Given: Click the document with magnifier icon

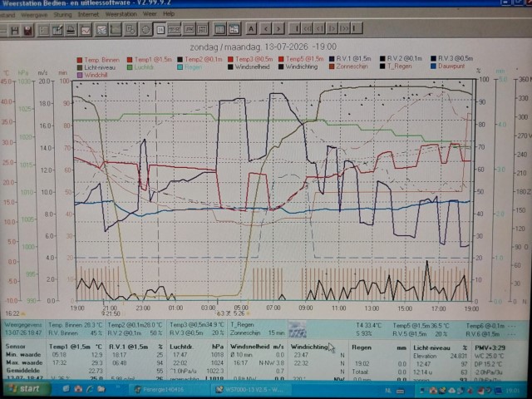Looking at the screenshot, I should tap(131, 30).
